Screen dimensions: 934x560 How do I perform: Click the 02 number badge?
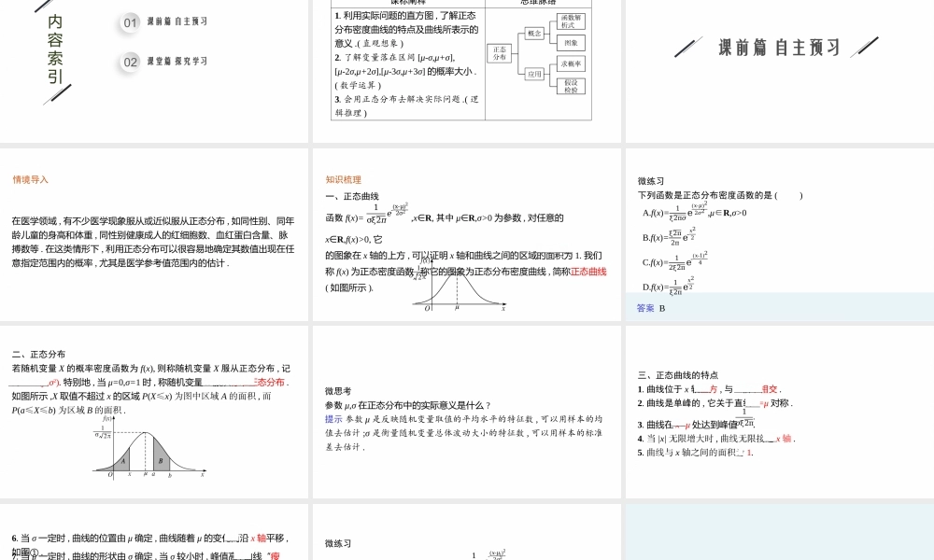130,62
